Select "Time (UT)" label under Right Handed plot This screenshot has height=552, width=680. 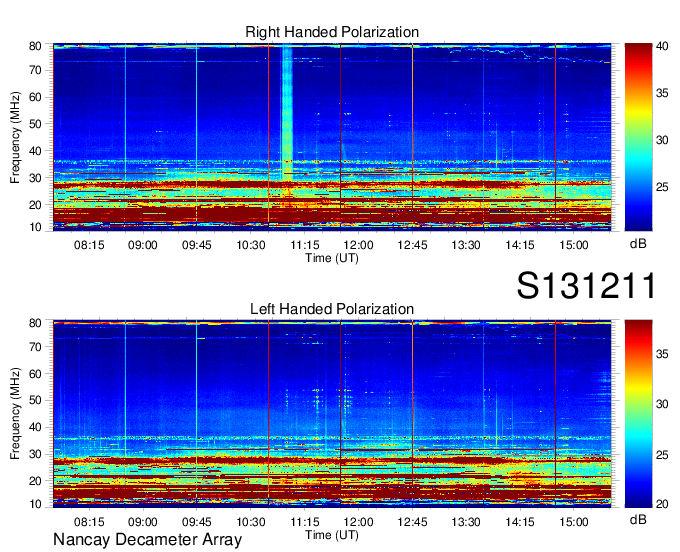point(332,258)
